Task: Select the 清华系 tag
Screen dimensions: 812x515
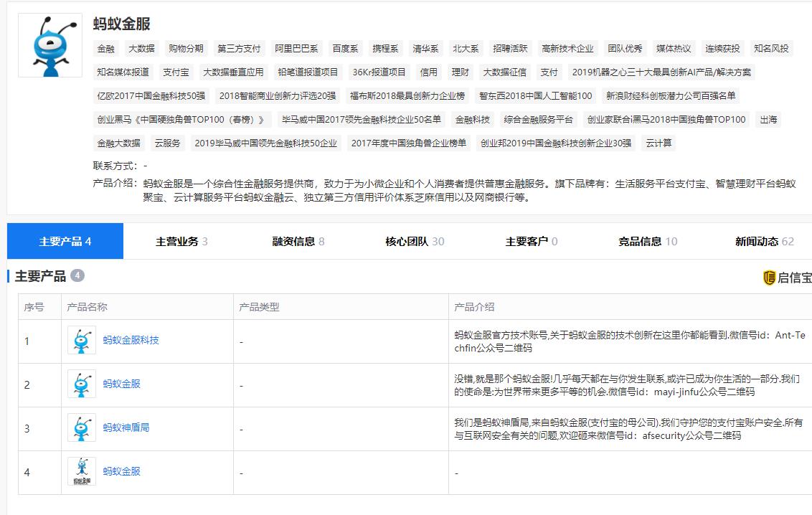Action: [425, 49]
